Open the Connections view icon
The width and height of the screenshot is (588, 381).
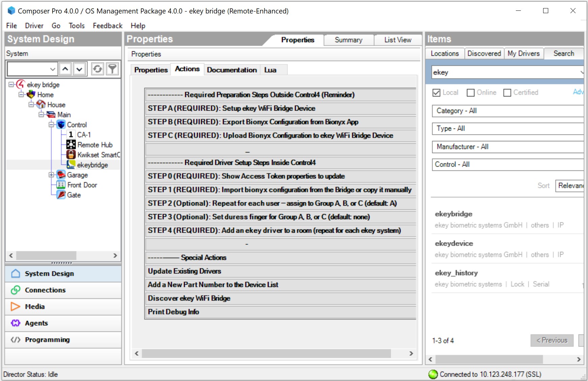16,290
